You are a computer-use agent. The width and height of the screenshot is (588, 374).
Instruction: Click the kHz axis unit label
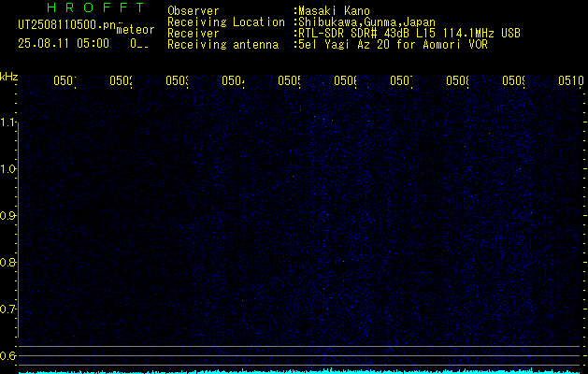[9, 77]
